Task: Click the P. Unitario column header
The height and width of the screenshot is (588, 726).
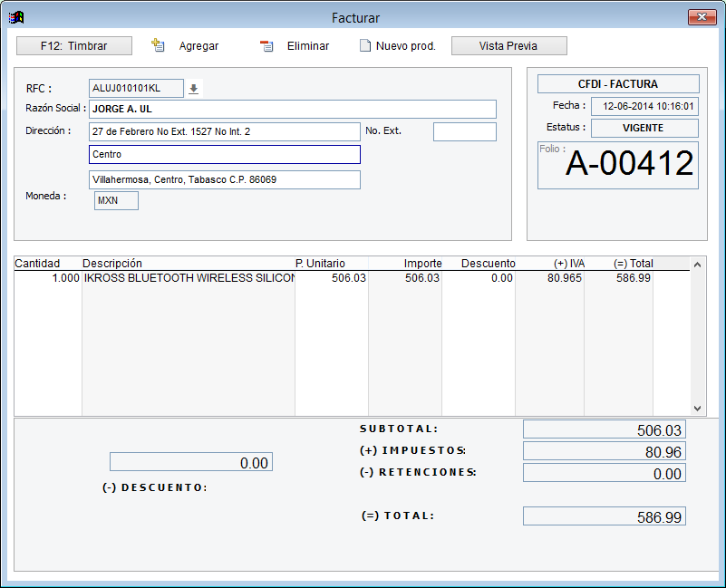Action: pos(321,264)
